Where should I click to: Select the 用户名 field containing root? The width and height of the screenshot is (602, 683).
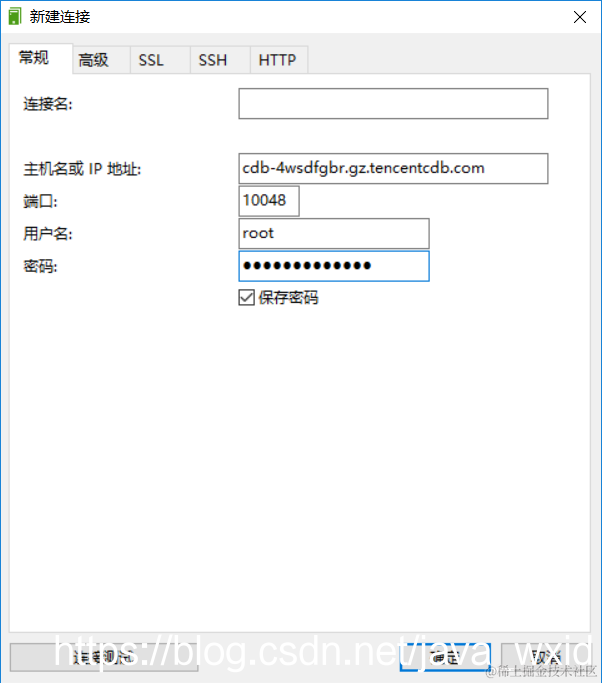click(334, 233)
